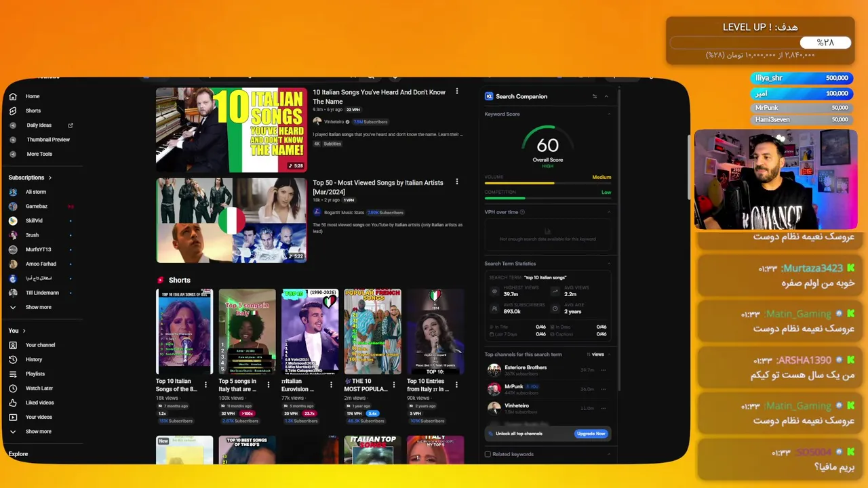Click the Volume level bar

(x=548, y=183)
